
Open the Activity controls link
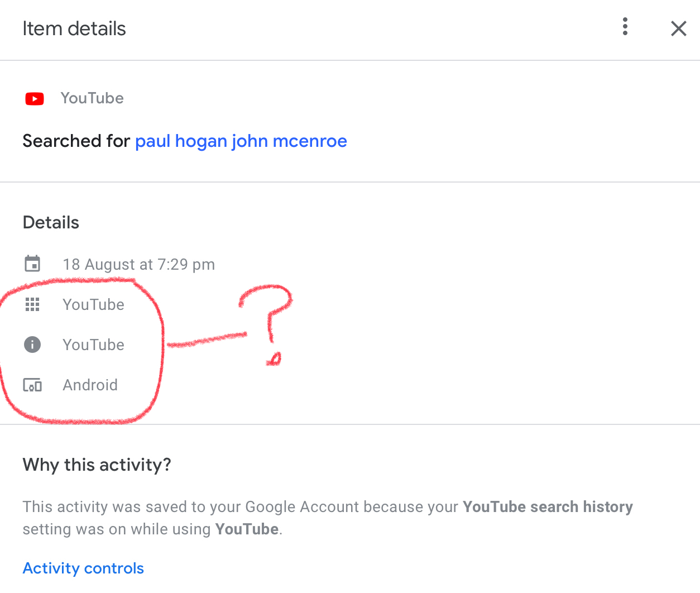pyautogui.click(x=83, y=568)
